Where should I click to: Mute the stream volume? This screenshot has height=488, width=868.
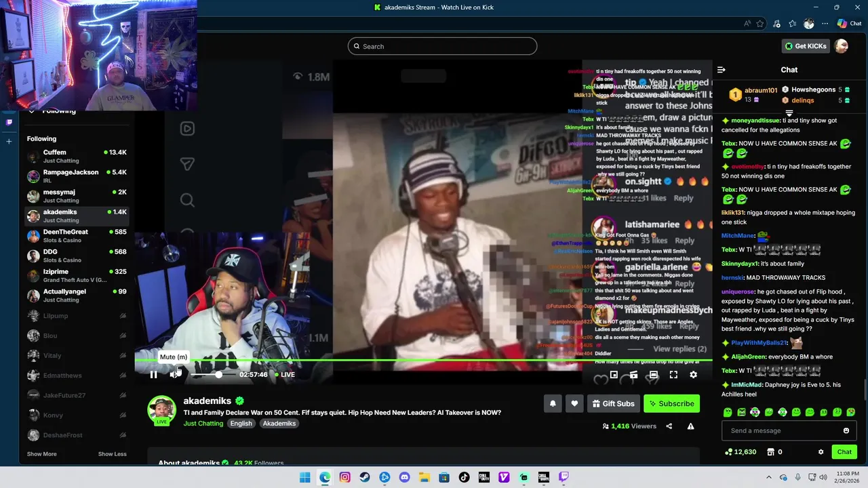pyautogui.click(x=174, y=374)
